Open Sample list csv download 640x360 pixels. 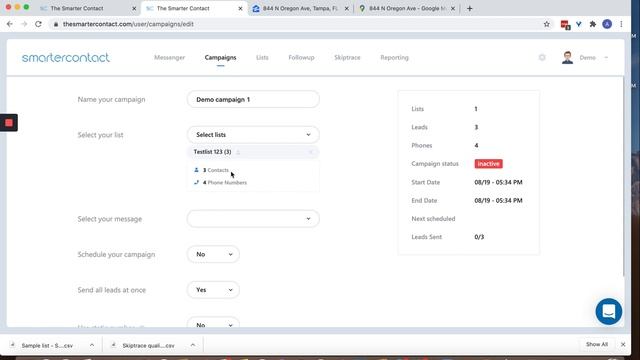pos(47,345)
